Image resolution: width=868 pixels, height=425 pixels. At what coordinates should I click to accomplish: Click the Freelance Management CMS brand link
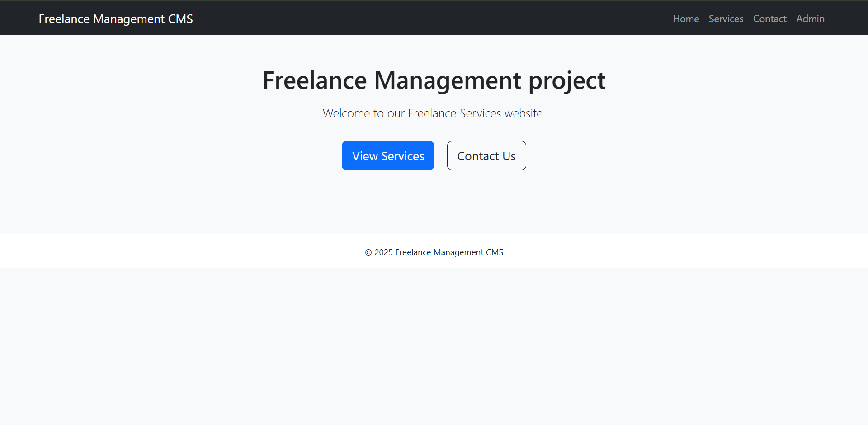116,19
